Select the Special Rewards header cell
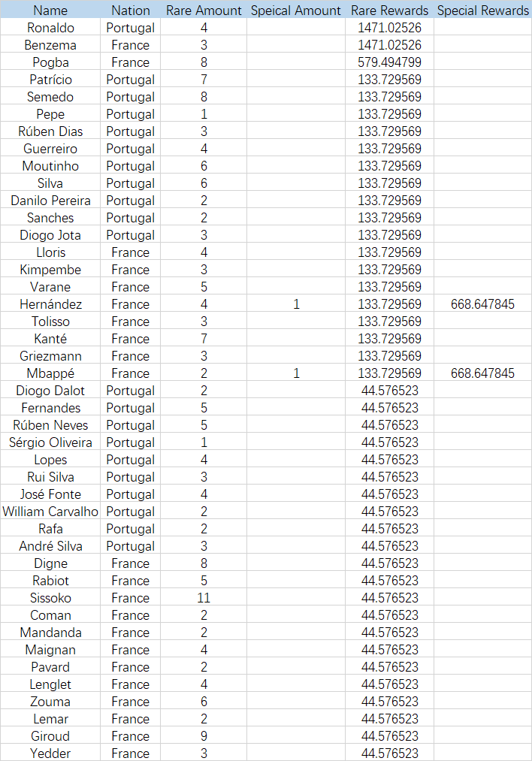The width and height of the screenshot is (532, 761). click(x=482, y=11)
